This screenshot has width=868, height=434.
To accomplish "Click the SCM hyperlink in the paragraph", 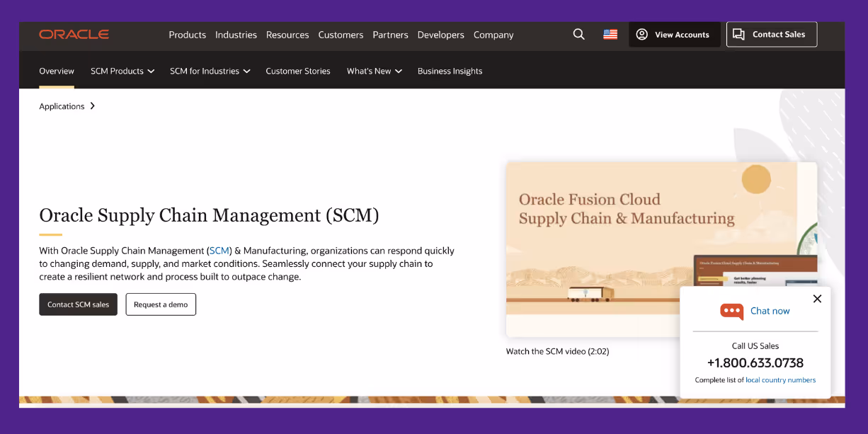I will pos(219,251).
